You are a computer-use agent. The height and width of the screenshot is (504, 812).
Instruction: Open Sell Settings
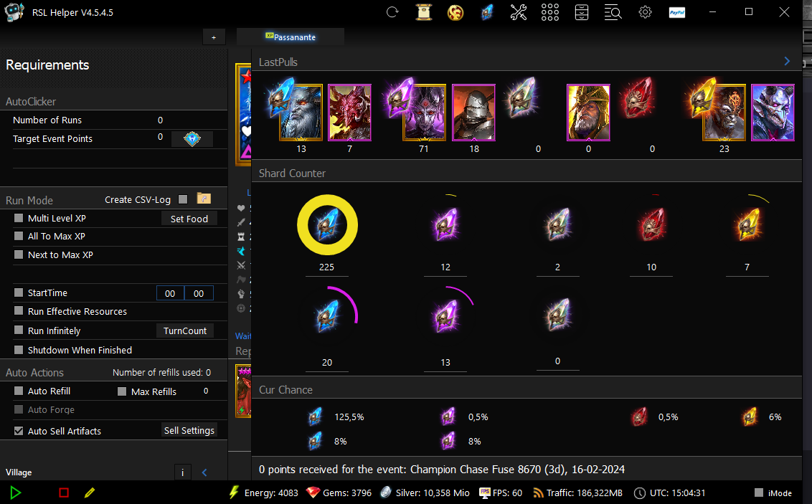(x=189, y=431)
